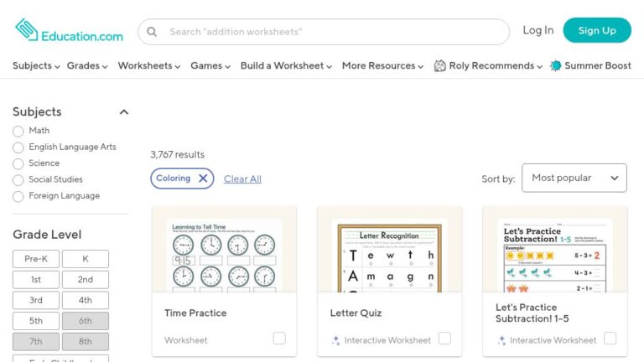Open Let's Practice Subtraction thumbnail
The image size is (644, 362).
555,250
